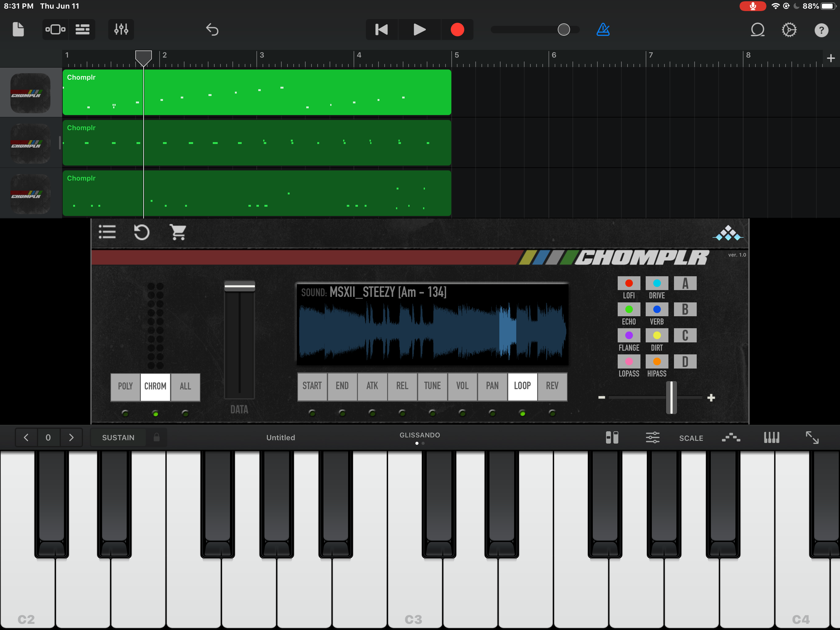Viewport: 840px width, 630px height.
Task: Click the master volume slider knob
Action: (x=564, y=30)
